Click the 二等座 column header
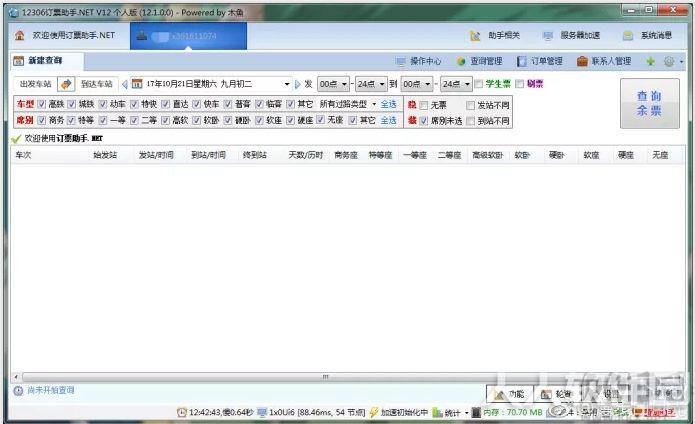The height and width of the screenshot is (424, 695). (x=449, y=155)
